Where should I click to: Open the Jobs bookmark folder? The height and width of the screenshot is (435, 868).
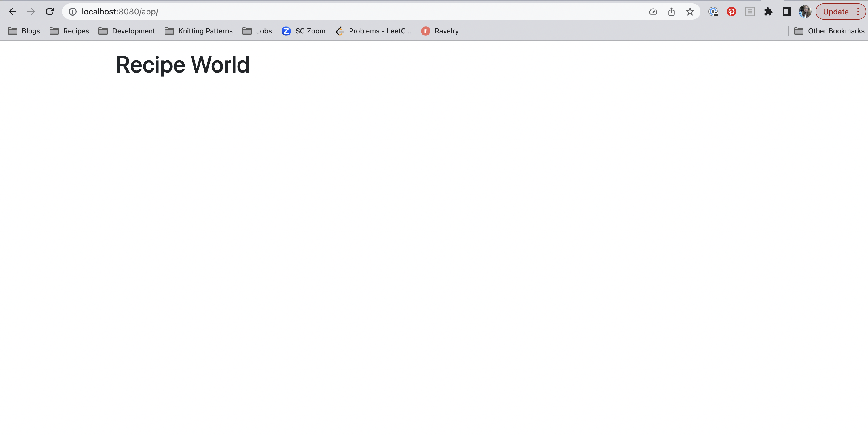[x=257, y=31]
